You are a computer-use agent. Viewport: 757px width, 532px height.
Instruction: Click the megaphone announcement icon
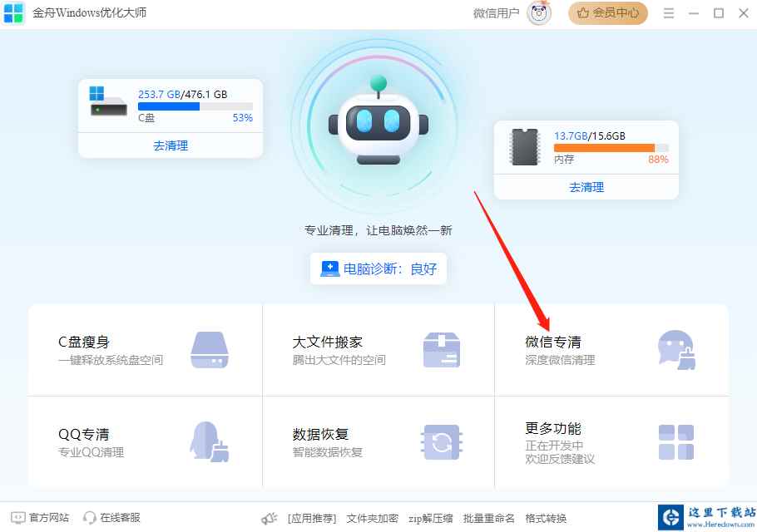270,519
